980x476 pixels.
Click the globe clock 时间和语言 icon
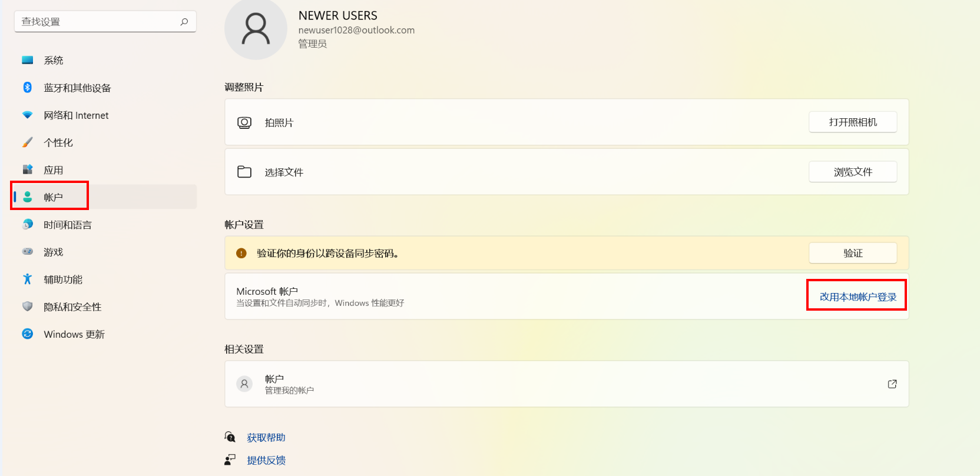coord(28,225)
